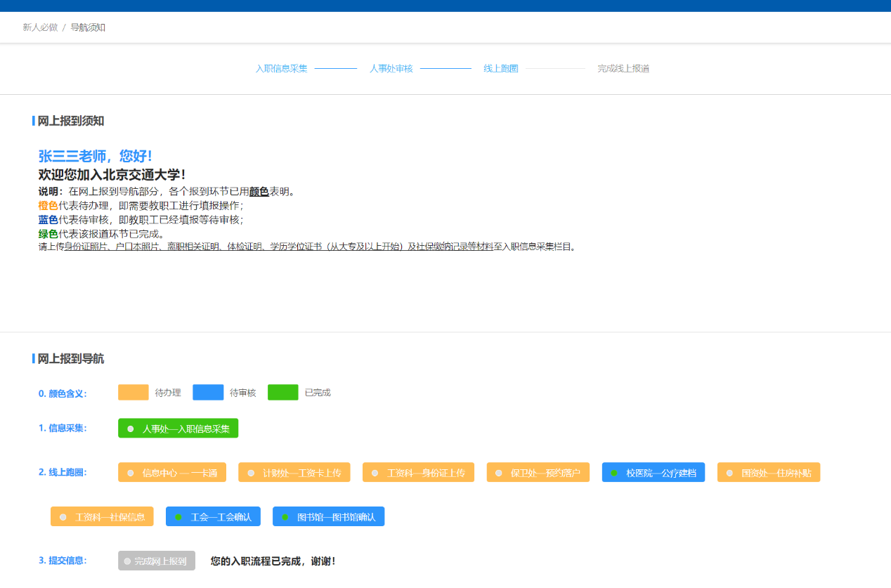The width and height of the screenshot is (891, 588).
Task: Click the line 绿色代表该报道环节已完成
Action: [101, 233]
